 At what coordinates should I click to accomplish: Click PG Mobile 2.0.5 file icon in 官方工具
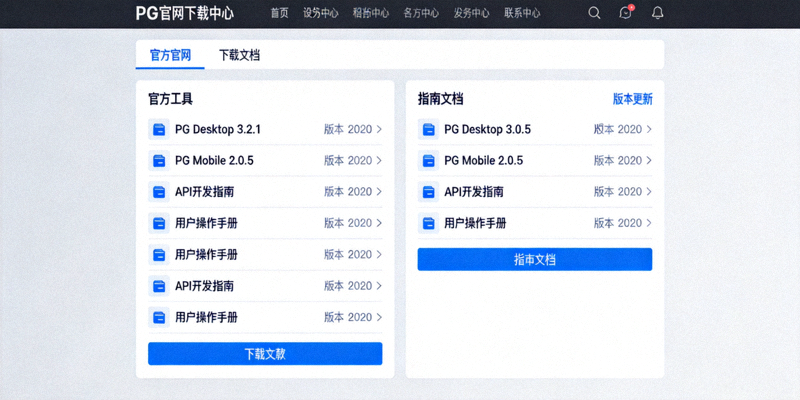click(159, 161)
